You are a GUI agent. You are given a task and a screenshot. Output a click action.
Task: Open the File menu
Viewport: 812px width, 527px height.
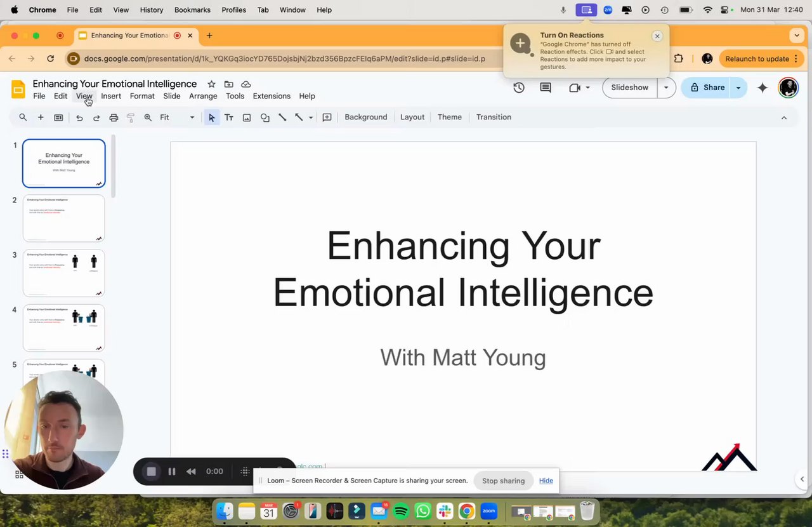(39, 96)
